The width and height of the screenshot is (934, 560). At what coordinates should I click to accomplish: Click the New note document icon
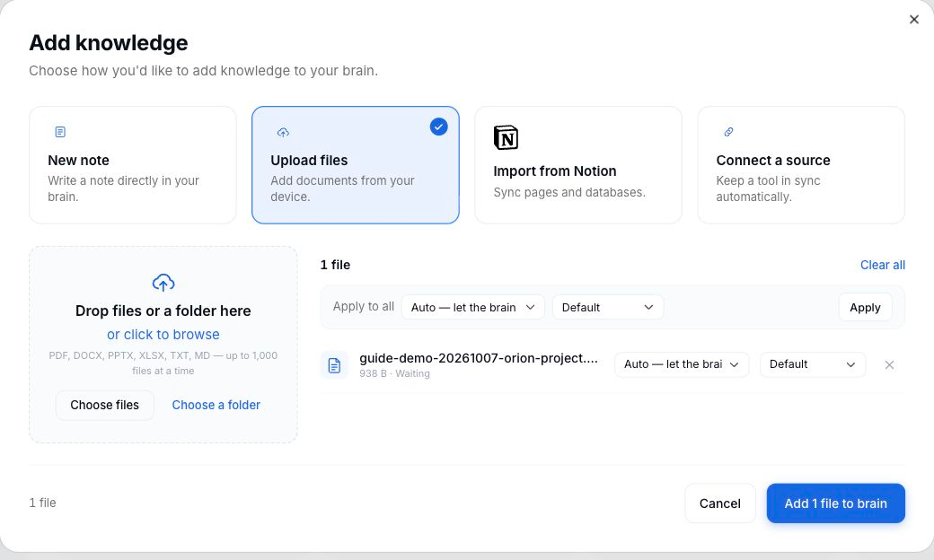coord(60,132)
